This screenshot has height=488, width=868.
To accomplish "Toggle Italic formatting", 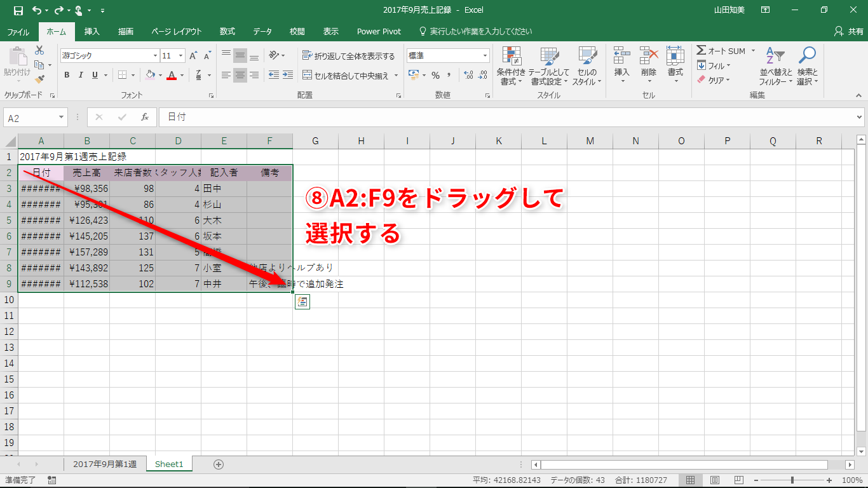I will click(81, 75).
